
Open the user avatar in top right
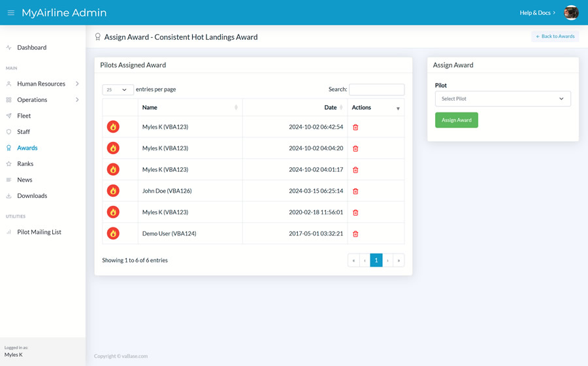571,12
